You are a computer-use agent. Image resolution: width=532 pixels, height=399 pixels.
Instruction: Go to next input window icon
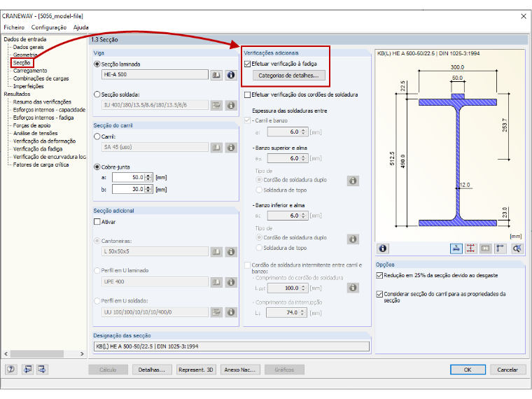42,369
